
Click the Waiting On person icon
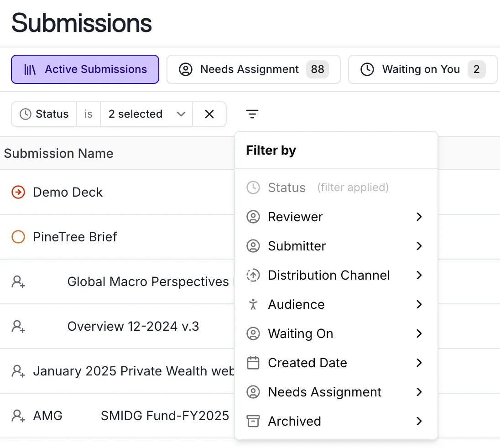click(253, 333)
